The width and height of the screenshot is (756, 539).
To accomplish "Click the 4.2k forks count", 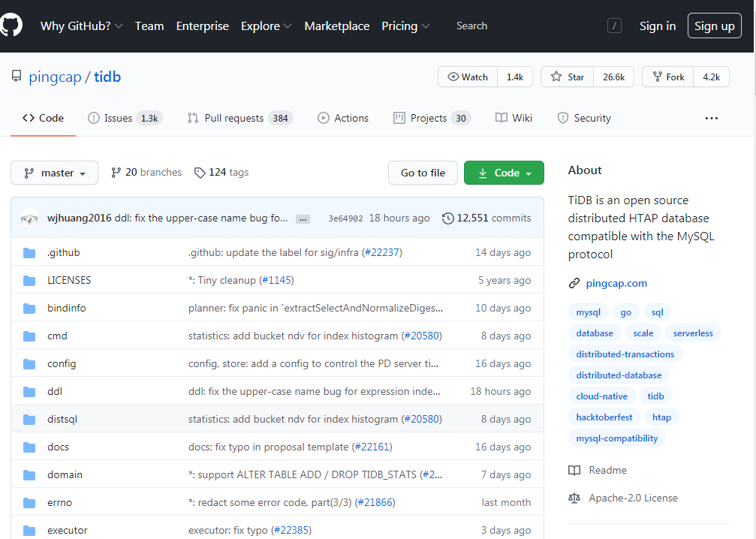I will click(711, 77).
